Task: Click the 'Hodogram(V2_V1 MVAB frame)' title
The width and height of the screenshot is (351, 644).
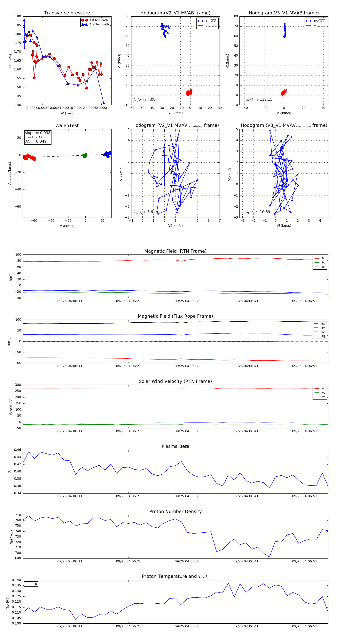Action: click(175, 13)
